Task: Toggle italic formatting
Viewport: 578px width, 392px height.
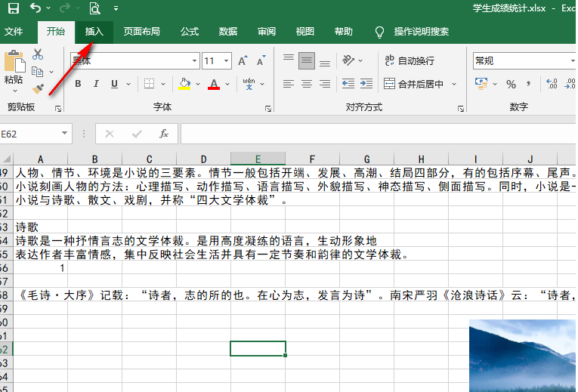Action: tap(96, 84)
